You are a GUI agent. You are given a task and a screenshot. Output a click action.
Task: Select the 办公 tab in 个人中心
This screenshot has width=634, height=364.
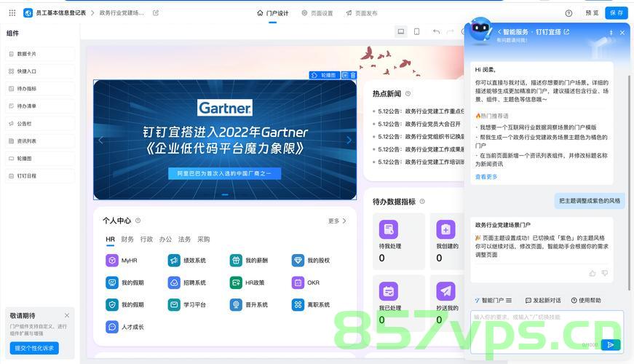[x=165, y=239]
